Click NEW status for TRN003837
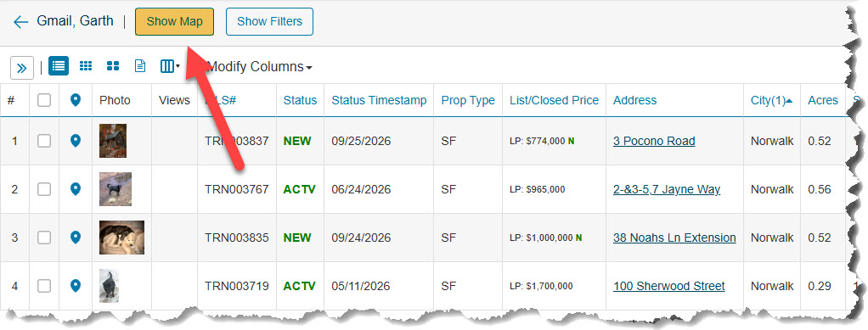Viewport: 868px width, 330px height. click(x=297, y=141)
